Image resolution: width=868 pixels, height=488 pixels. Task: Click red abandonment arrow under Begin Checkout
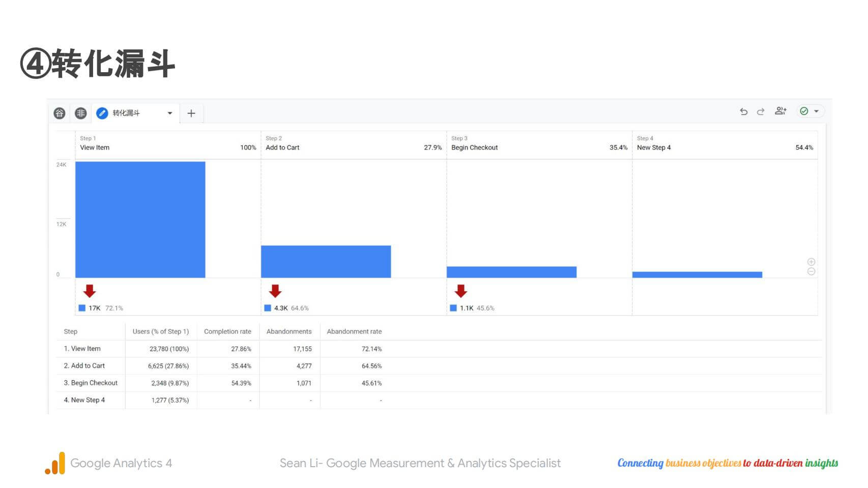tap(461, 291)
